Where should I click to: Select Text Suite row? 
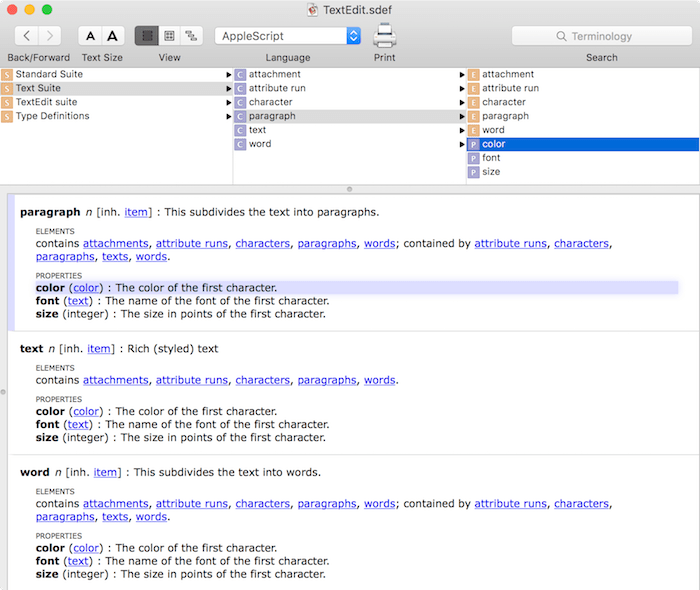116,88
